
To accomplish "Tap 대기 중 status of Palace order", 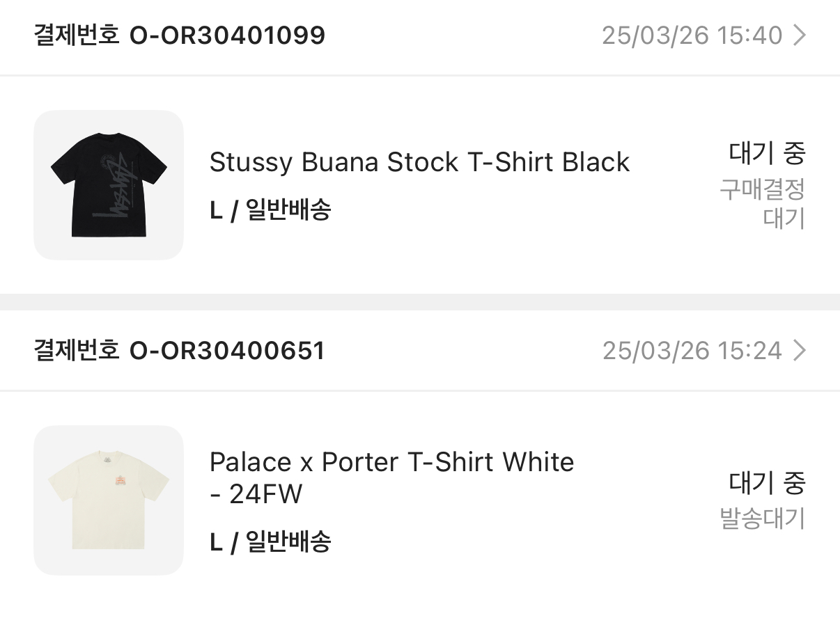I will pos(767,482).
